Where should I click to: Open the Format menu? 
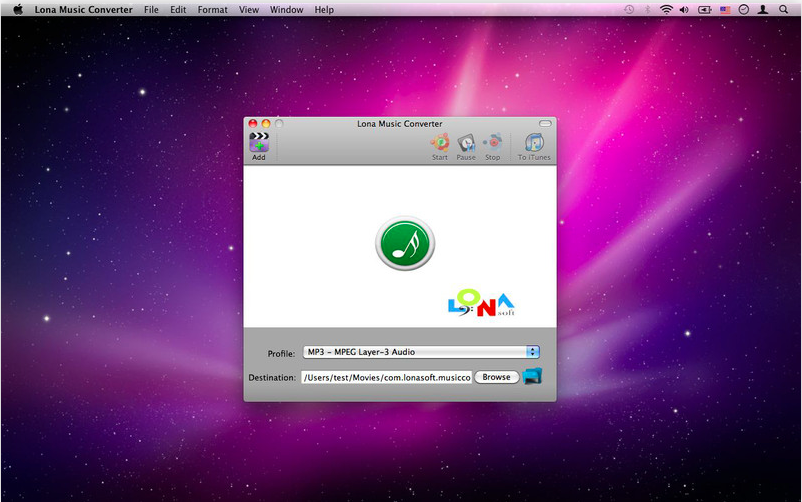[x=212, y=9]
